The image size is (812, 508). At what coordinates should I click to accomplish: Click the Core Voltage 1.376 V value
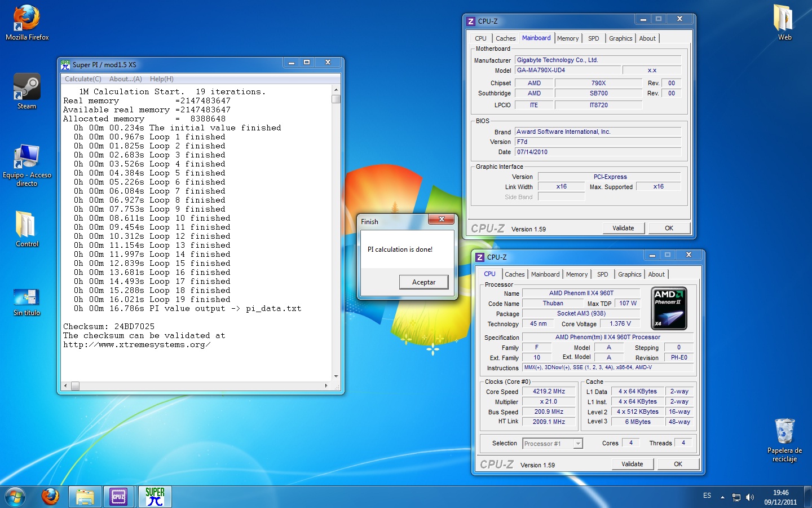[x=620, y=324]
